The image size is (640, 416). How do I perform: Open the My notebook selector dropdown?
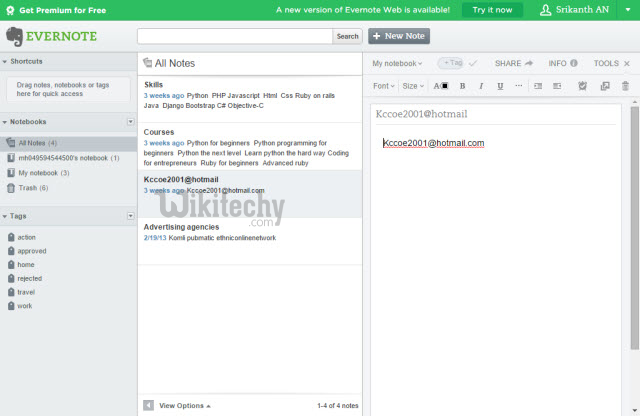pos(396,63)
